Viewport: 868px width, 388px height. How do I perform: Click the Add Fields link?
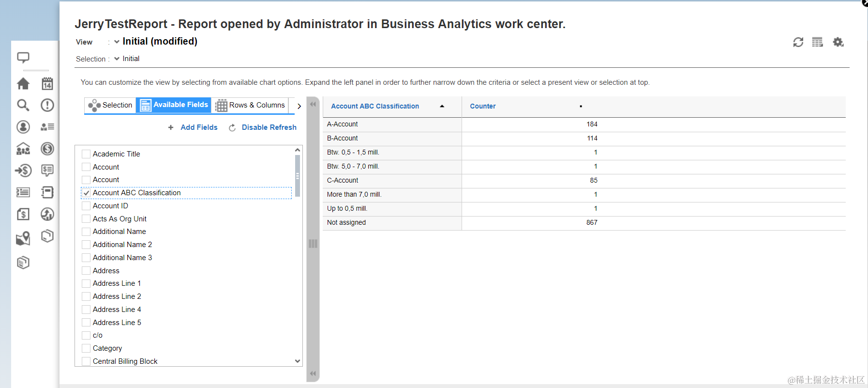198,127
